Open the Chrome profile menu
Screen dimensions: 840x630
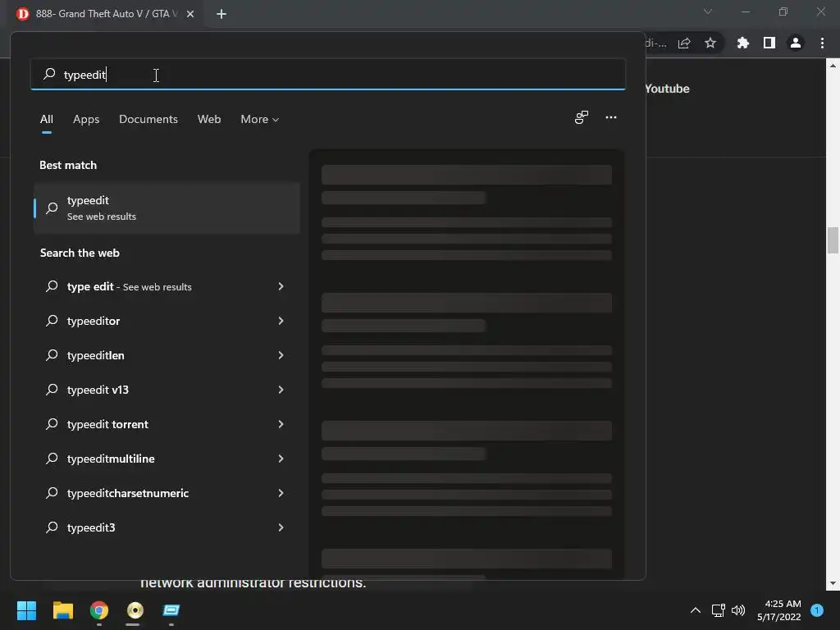click(x=796, y=43)
